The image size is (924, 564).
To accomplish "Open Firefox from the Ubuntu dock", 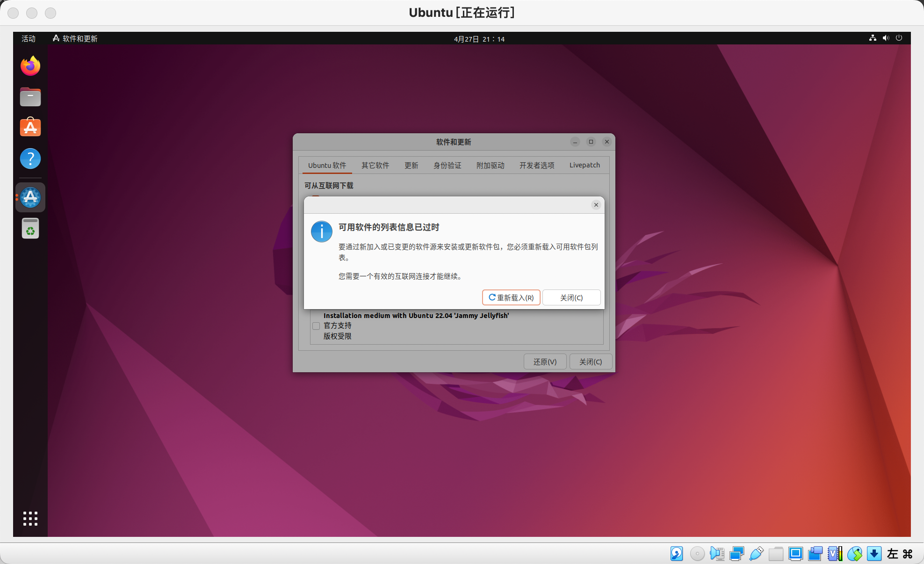I will point(30,66).
